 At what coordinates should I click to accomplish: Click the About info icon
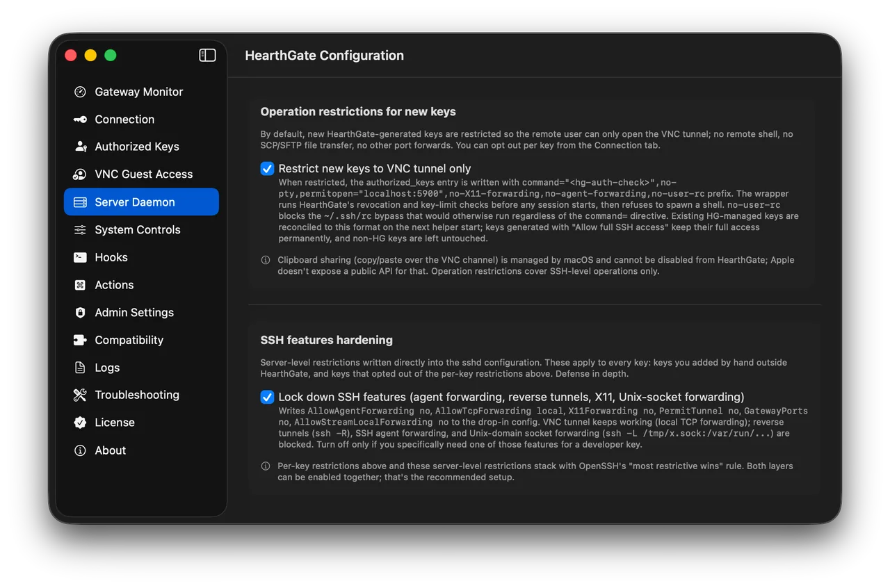(80, 450)
